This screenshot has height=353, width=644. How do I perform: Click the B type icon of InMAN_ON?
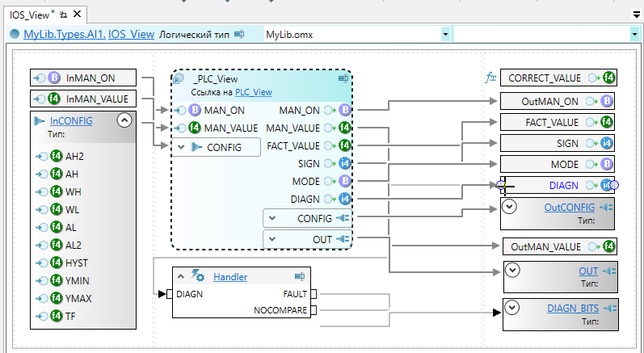click(54, 78)
